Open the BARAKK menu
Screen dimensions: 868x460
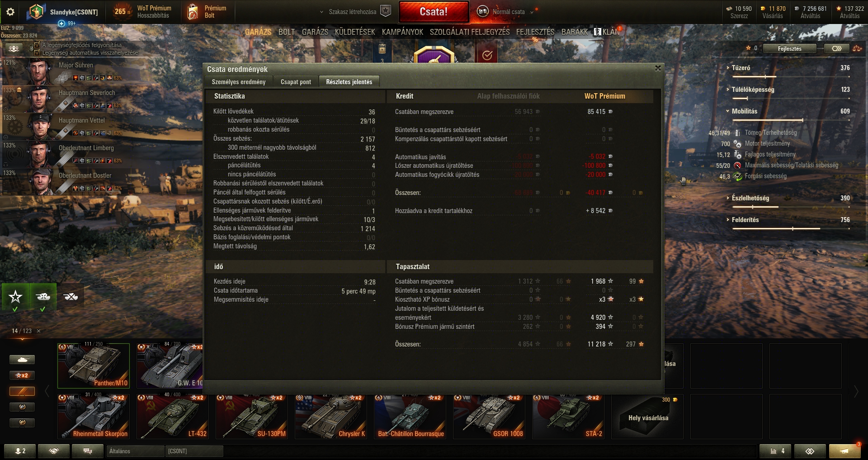575,32
